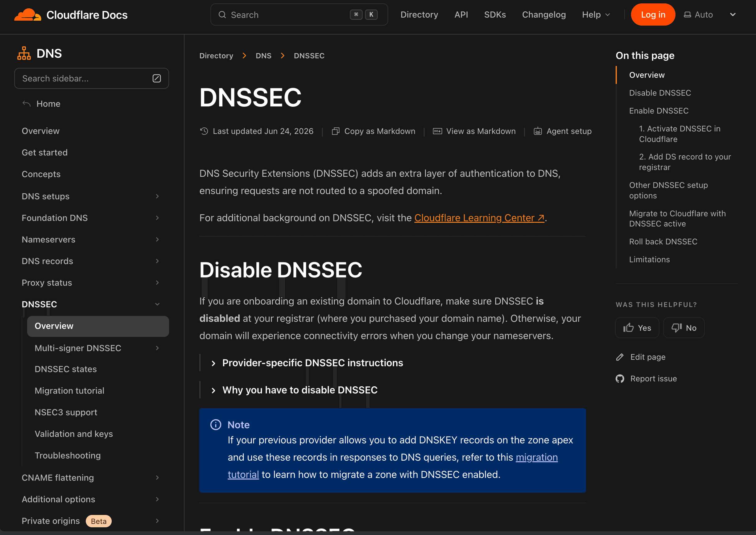Click the Copy as Markdown icon
Viewport: 756px width, 535px height.
point(336,131)
